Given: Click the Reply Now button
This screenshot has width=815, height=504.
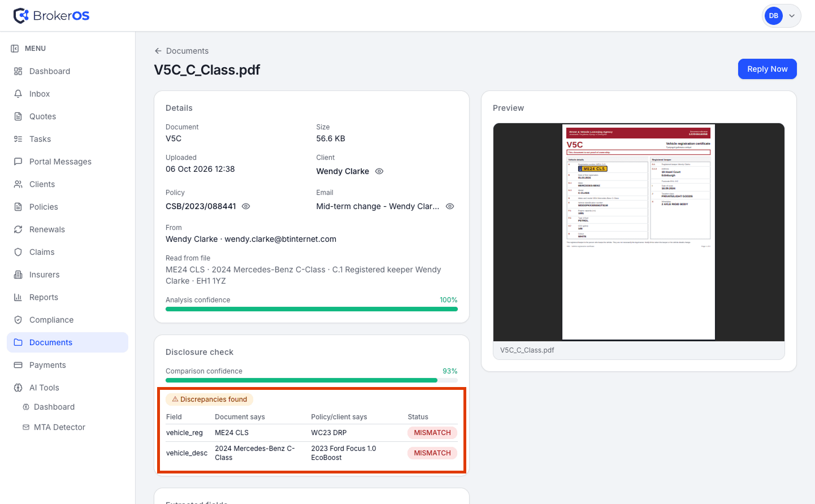Looking at the screenshot, I should 767,69.
